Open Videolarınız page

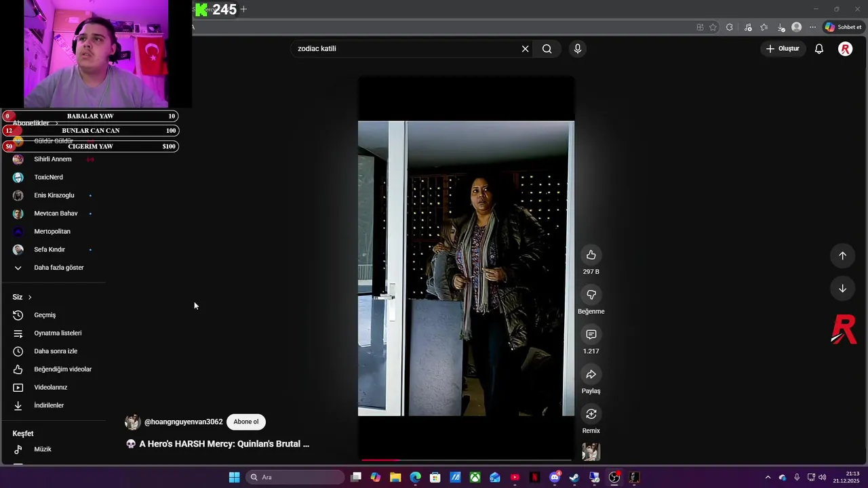click(51, 387)
